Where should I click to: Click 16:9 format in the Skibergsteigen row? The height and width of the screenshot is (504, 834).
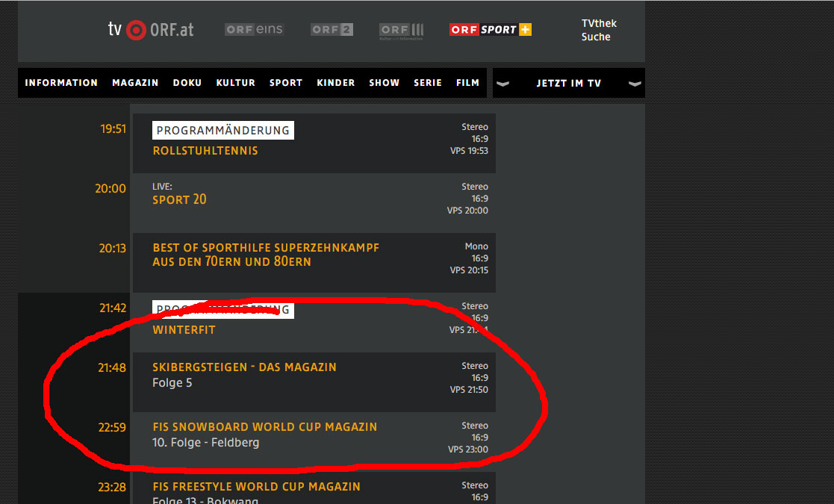(480, 378)
